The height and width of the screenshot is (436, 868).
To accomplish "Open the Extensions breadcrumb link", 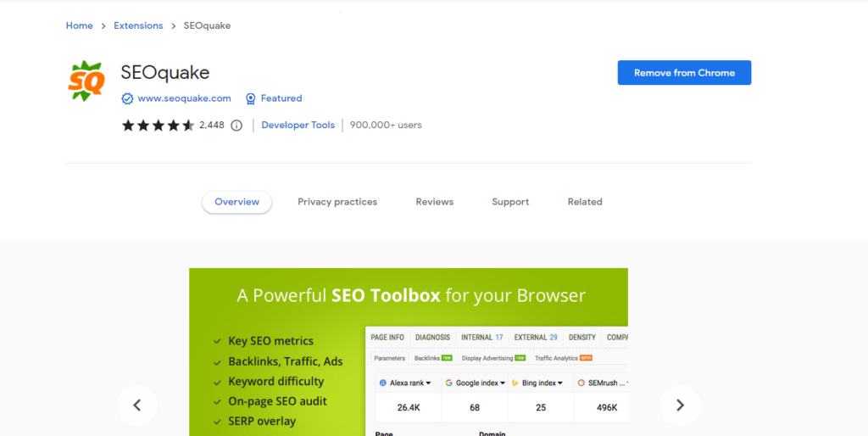I will [x=138, y=25].
